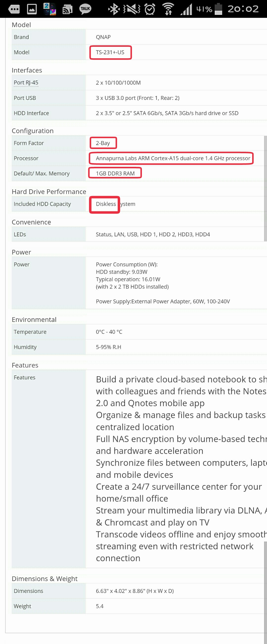Tap the picture notification icon
Screen dimensions: 267x644
[x=32, y=9]
